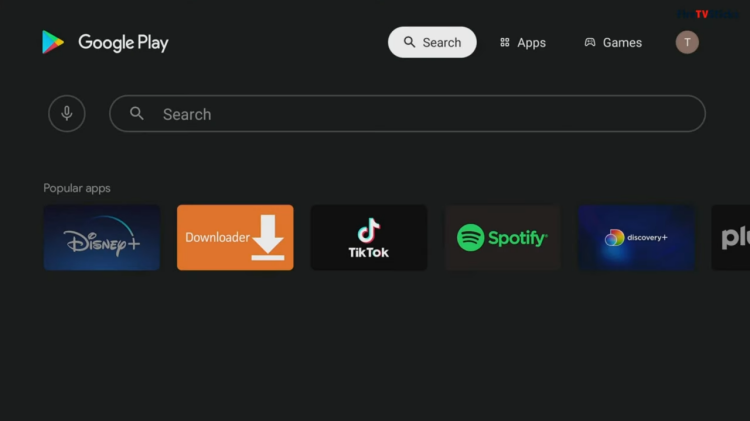Screen dimensions: 750x421
Task: Click the Popular apps section heading
Action: point(77,188)
